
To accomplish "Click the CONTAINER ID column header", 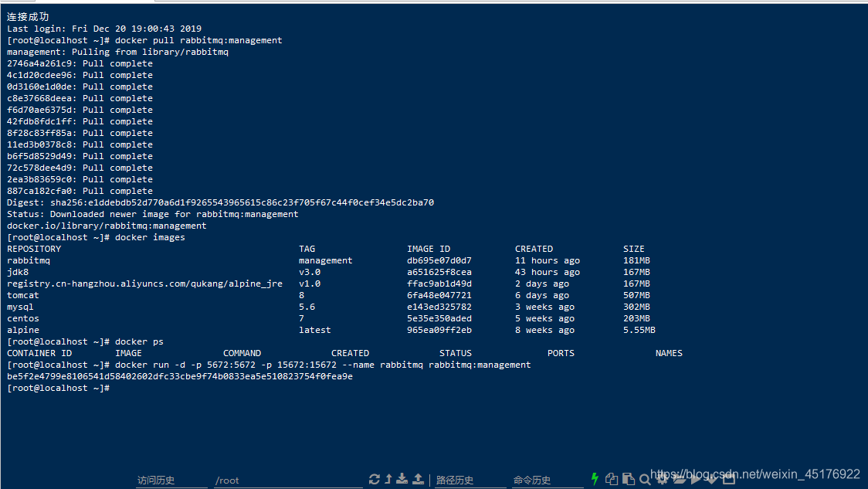I will coord(39,353).
